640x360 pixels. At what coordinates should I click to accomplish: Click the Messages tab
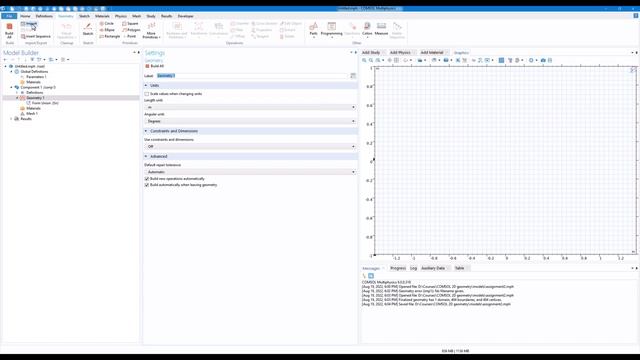coord(371,268)
